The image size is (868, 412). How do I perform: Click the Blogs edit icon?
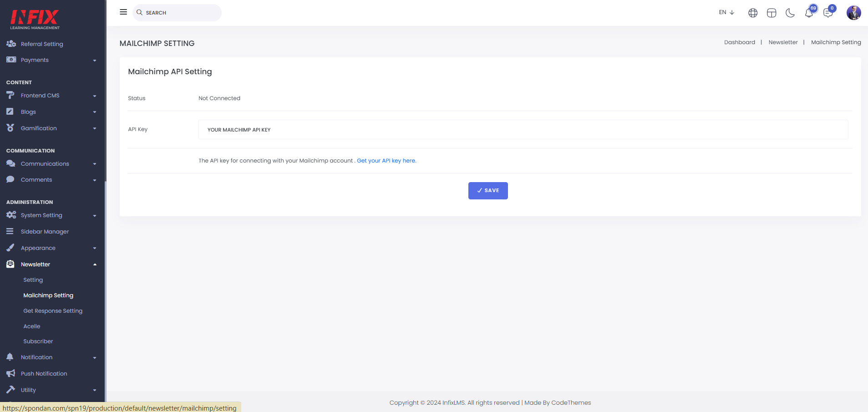coord(10,112)
